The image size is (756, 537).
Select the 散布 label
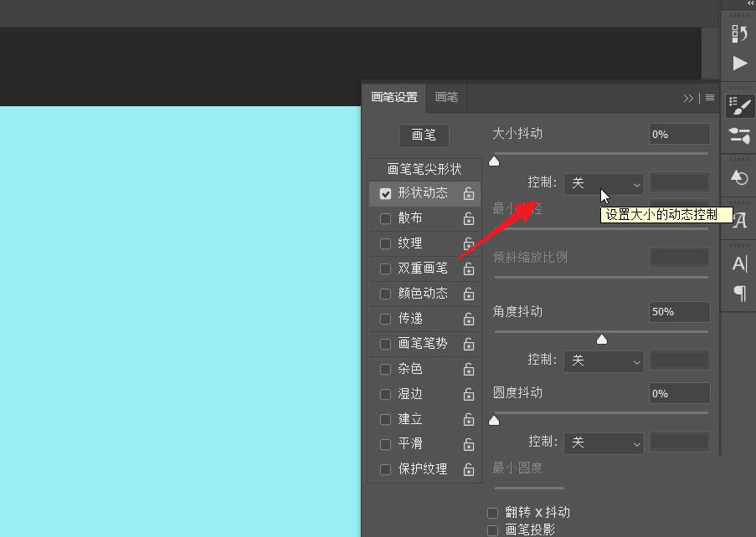pos(410,218)
